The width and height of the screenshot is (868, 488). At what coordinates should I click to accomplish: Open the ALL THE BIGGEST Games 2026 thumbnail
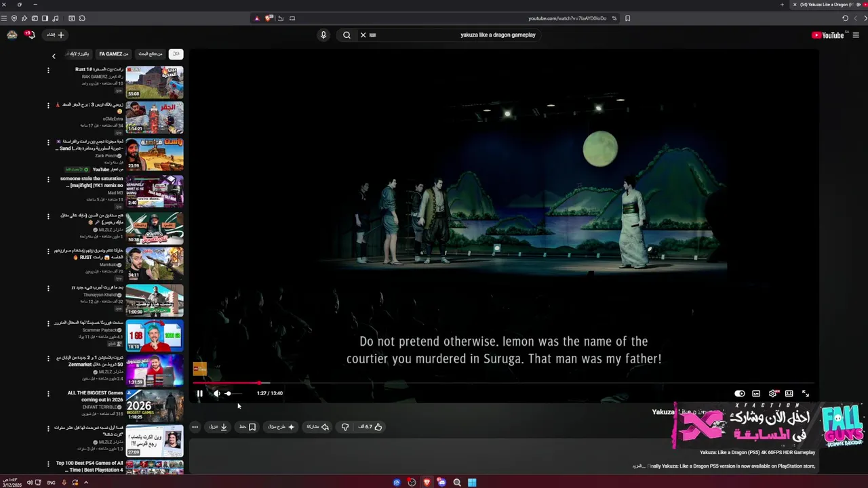155,405
